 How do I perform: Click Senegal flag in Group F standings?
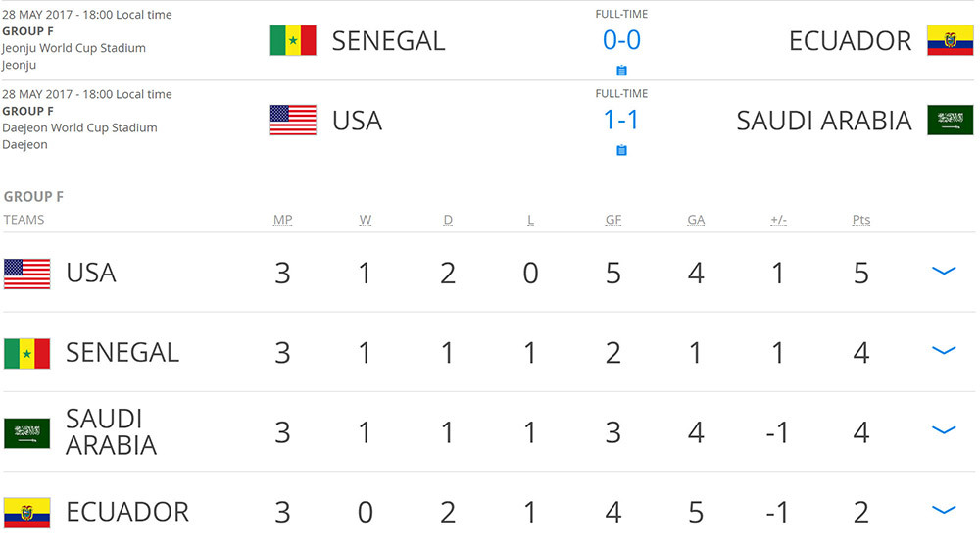tap(27, 353)
